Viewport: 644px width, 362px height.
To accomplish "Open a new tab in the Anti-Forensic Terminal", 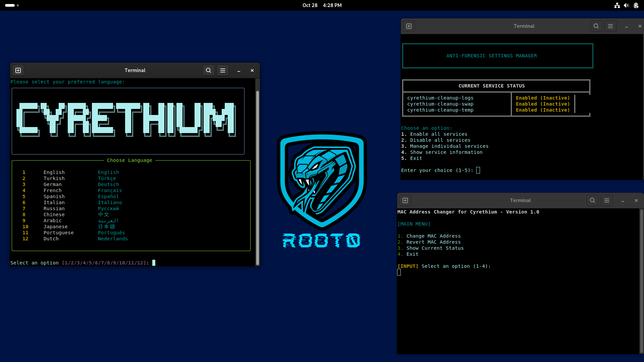I will pos(409,26).
